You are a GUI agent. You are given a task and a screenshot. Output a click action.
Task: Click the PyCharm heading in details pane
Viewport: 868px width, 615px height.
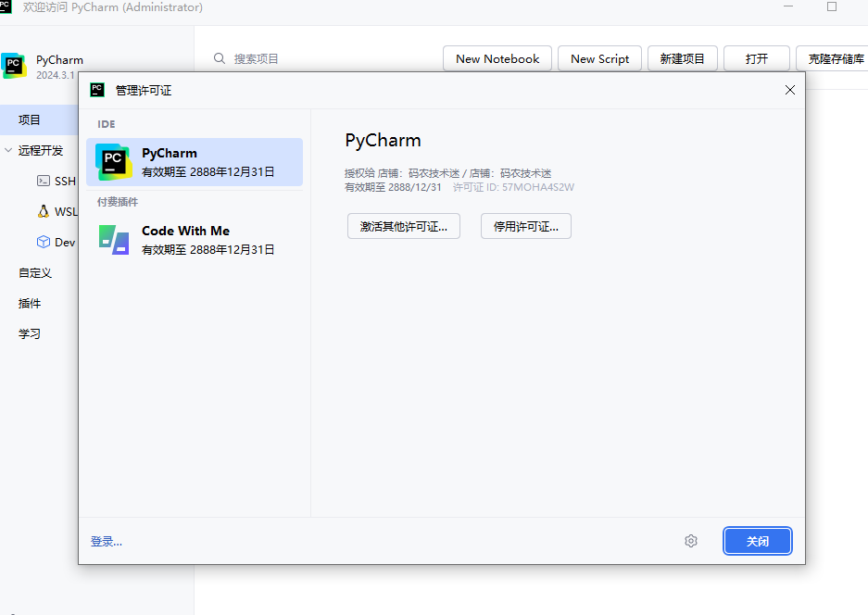384,140
